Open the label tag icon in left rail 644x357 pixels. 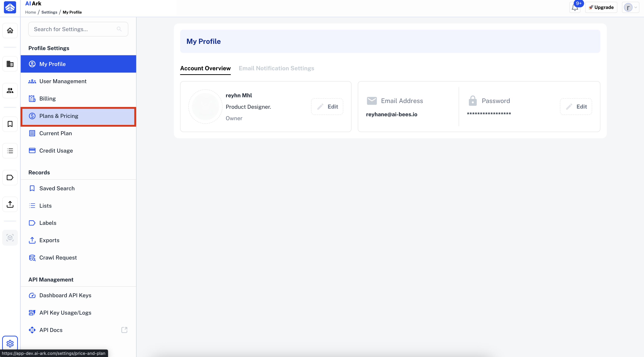[10, 177]
